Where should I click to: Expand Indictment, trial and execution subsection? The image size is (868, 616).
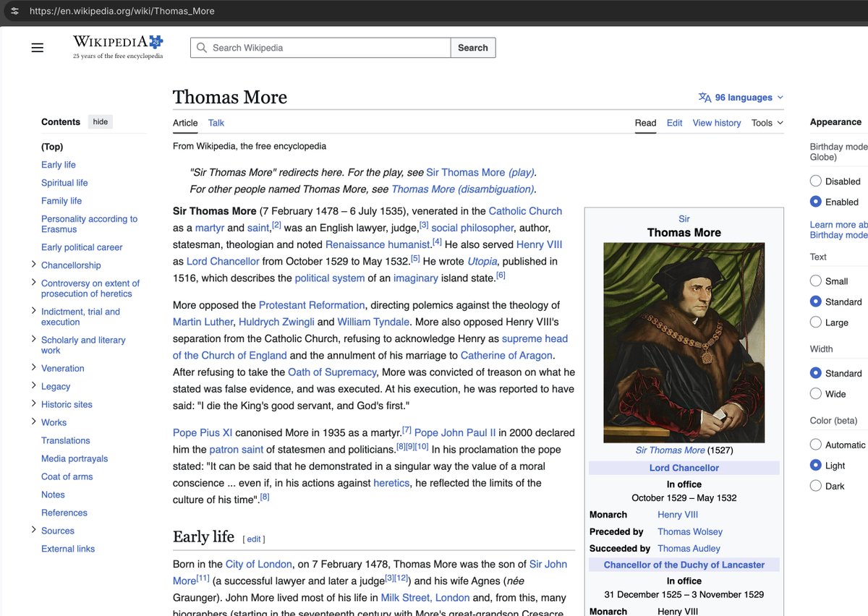click(x=33, y=311)
